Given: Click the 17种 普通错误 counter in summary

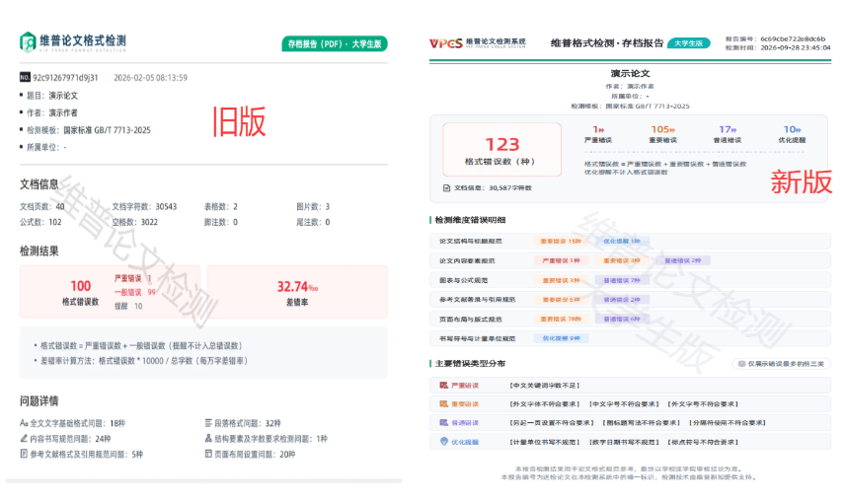Looking at the screenshot, I should pyautogui.click(x=728, y=134).
